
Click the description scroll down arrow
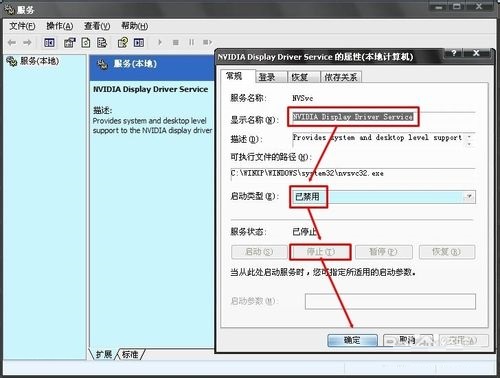pyautogui.click(x=470, y=144)
